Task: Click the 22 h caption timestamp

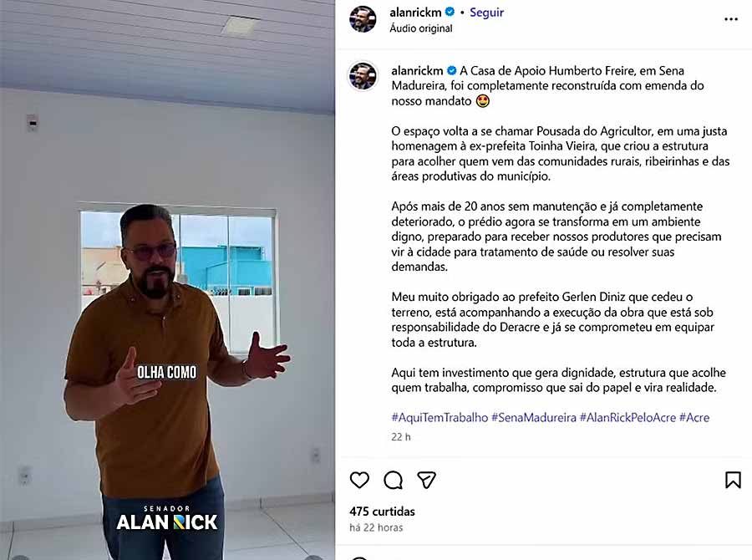Action: 401,436
